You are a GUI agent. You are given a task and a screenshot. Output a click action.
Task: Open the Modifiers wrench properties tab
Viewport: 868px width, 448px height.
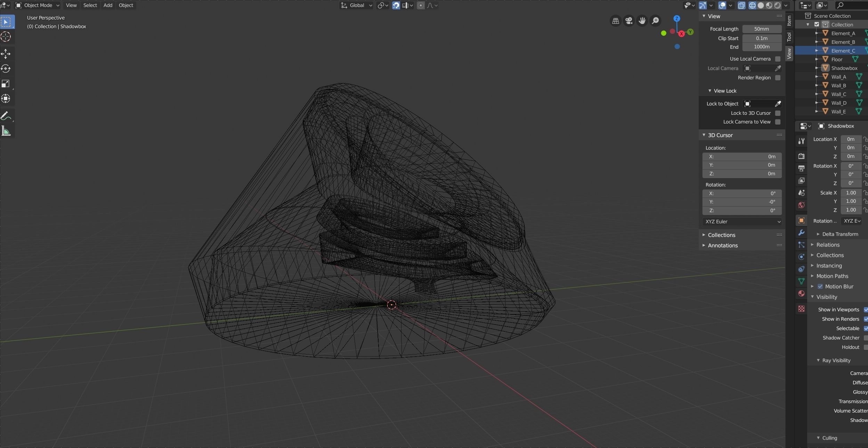pos(801,233)
